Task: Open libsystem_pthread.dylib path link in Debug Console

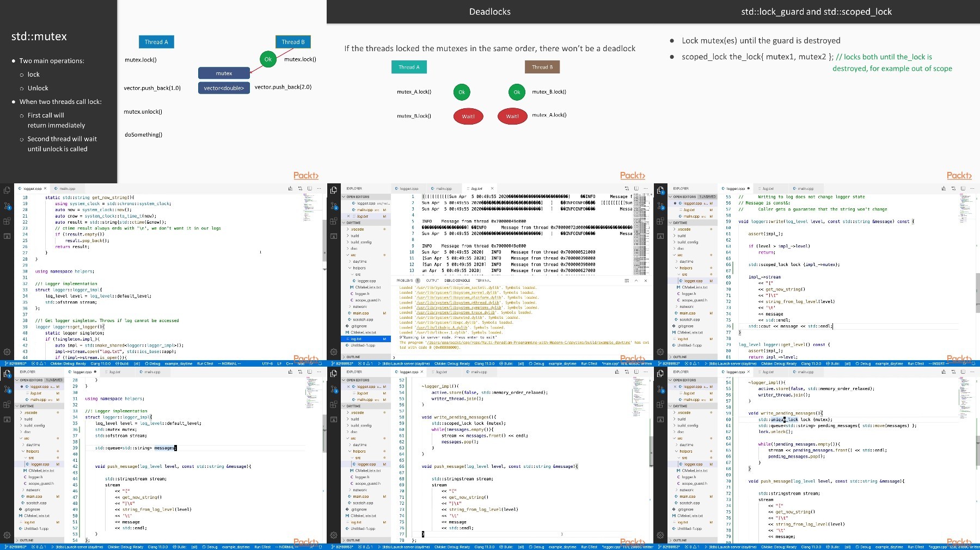Action: [x=457, y=302]
